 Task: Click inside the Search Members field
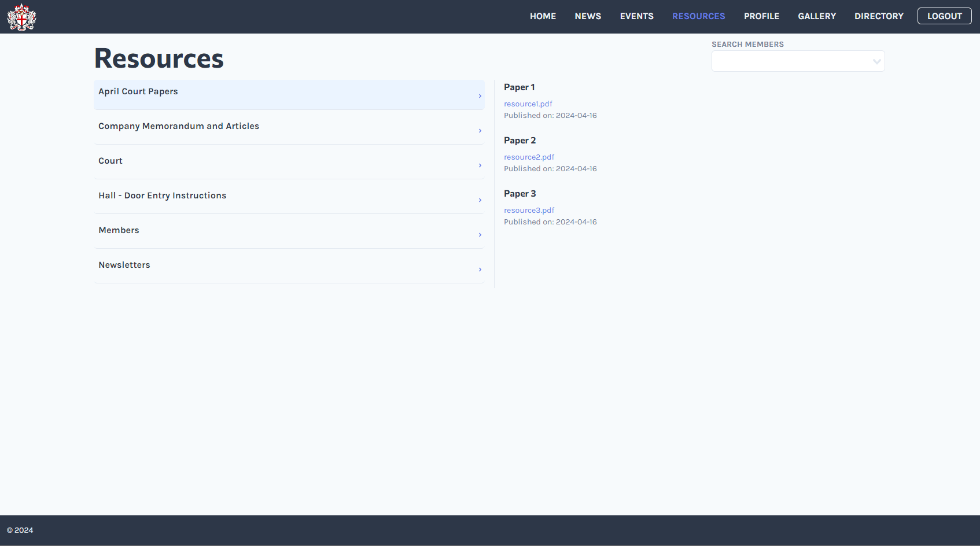click(x=787, y=61)
